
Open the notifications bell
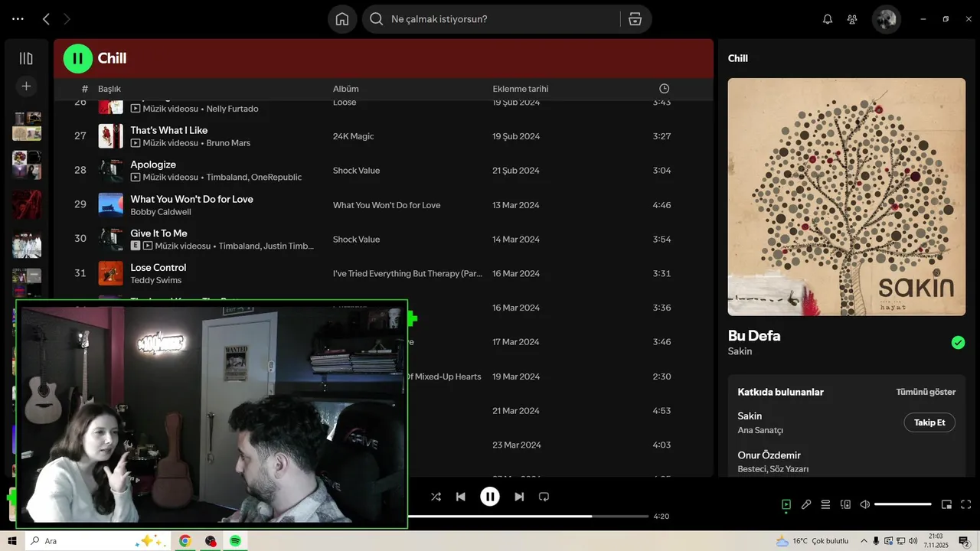828,19
